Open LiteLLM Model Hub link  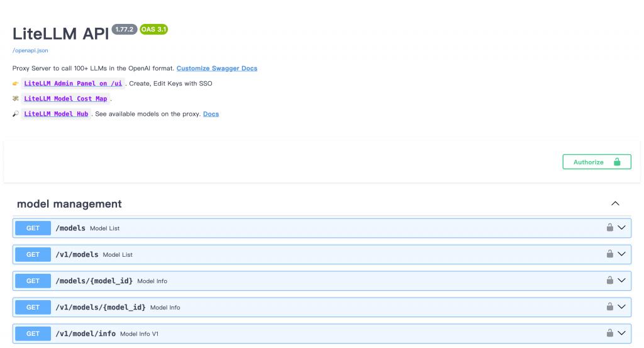coord(56,114)
